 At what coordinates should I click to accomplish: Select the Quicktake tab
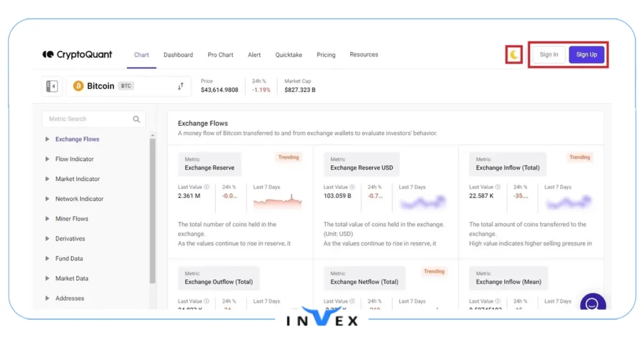click(x=289, y=55)
